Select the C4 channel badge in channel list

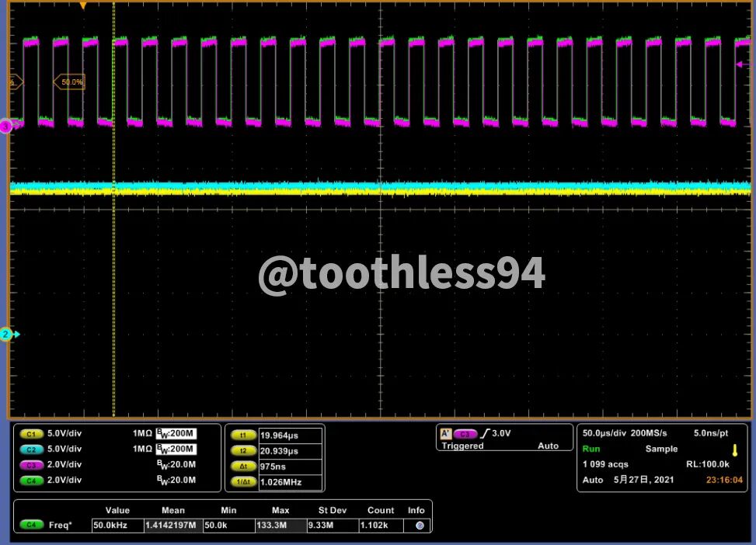point(31,481)
